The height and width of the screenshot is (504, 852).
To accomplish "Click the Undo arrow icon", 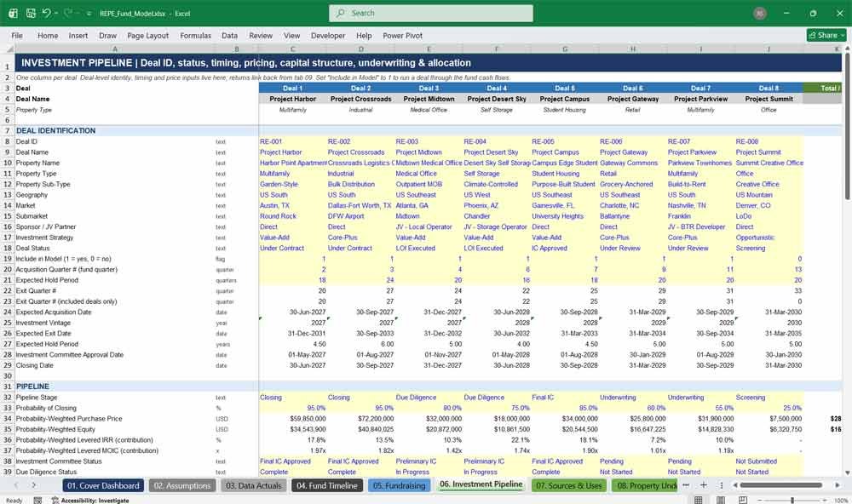I will [46, 13].
